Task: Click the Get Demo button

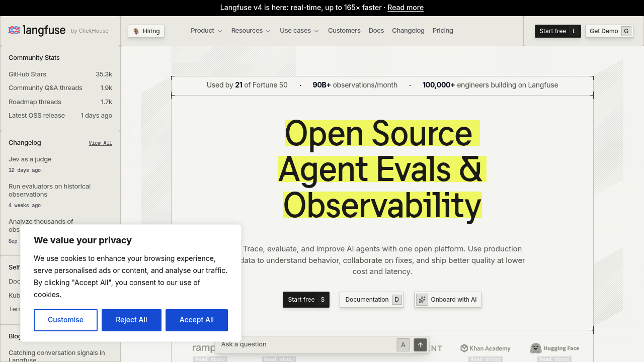Action: (609, 31)
